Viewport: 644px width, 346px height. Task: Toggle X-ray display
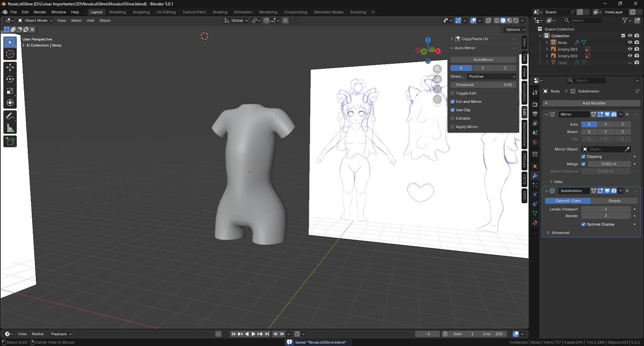(487, 20)
